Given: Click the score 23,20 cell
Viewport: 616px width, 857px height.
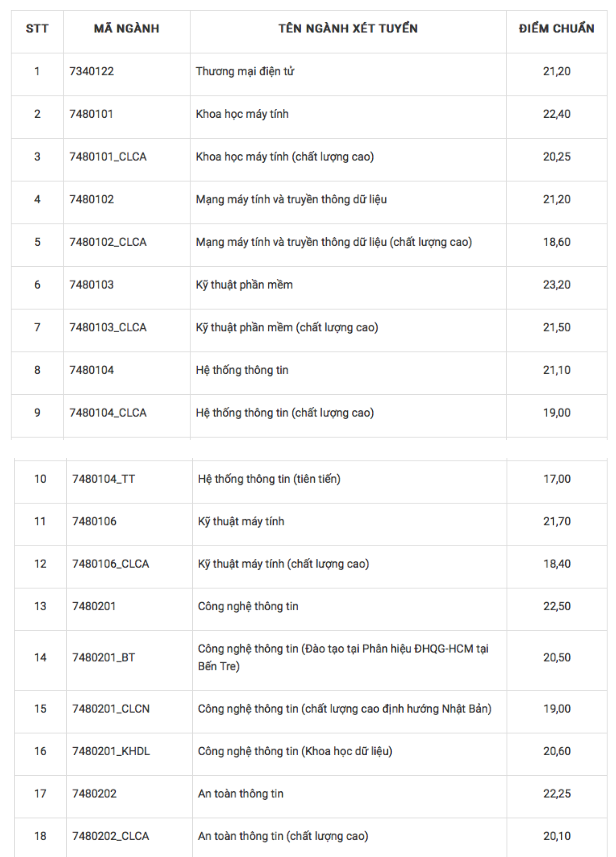Looking at the screenshot, I should (x=556, y=285).
